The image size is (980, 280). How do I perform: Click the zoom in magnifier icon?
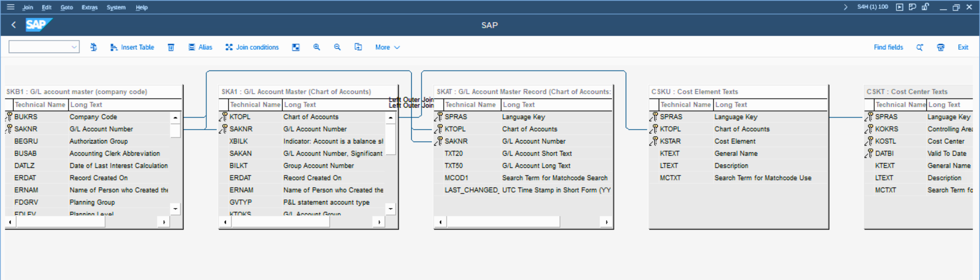(316, 47)
